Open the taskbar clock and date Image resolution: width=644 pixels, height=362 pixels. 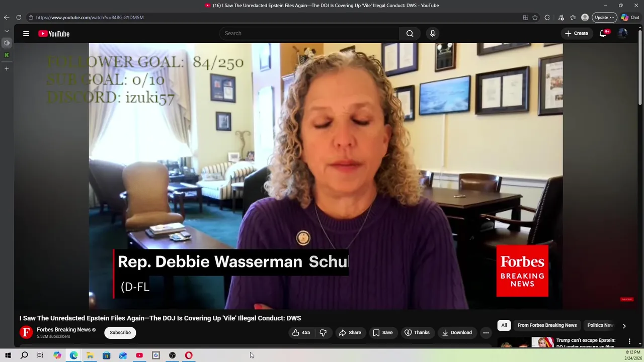[633, 355]
